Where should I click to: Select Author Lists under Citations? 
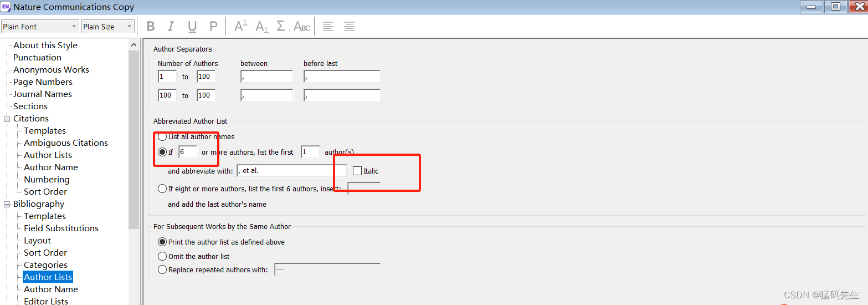(48, 155)
